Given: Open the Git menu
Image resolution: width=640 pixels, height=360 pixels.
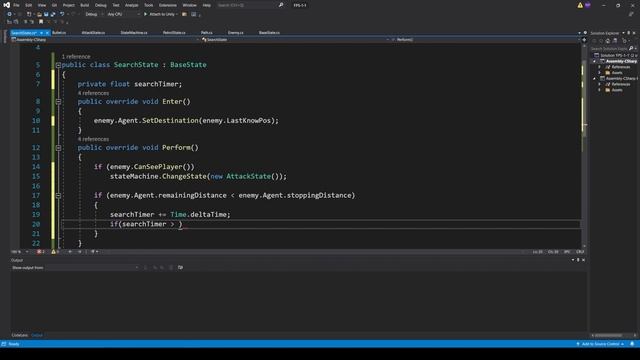Looking at the screenshot, I should tap(54, 5).
